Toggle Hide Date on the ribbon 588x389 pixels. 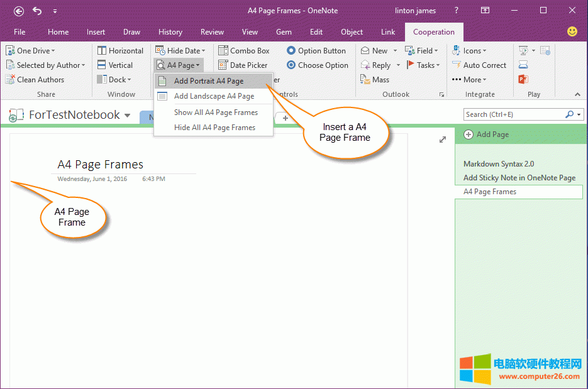point(180,50)
